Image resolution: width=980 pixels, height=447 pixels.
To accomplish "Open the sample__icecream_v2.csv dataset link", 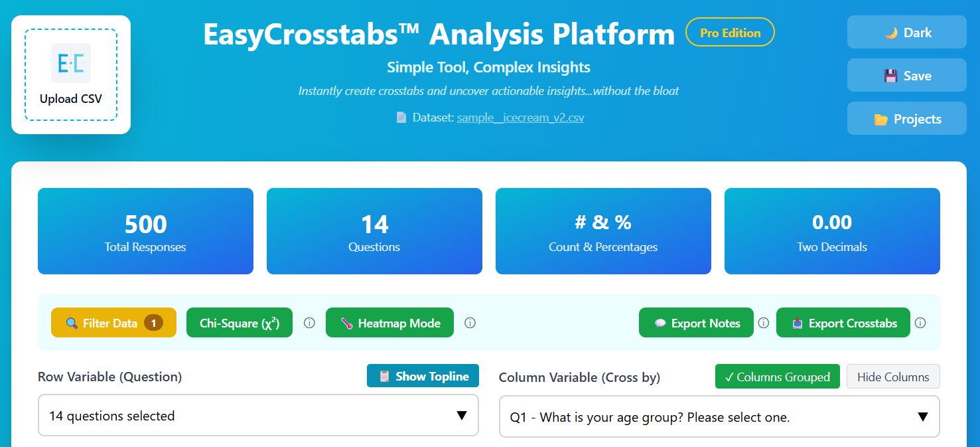I will 521,118.
